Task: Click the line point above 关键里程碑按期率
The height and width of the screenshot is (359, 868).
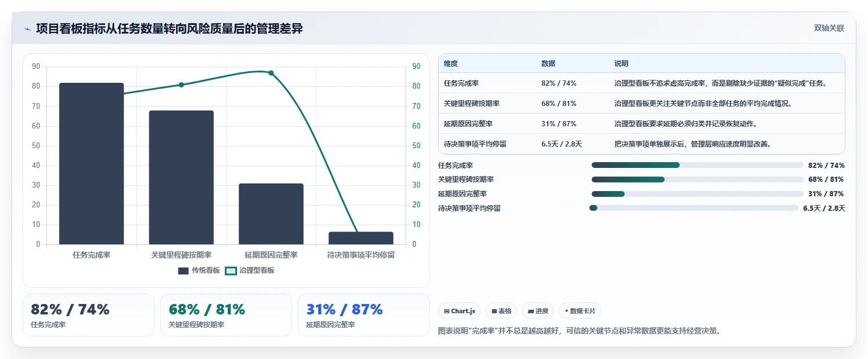Action: pos(181,85)
